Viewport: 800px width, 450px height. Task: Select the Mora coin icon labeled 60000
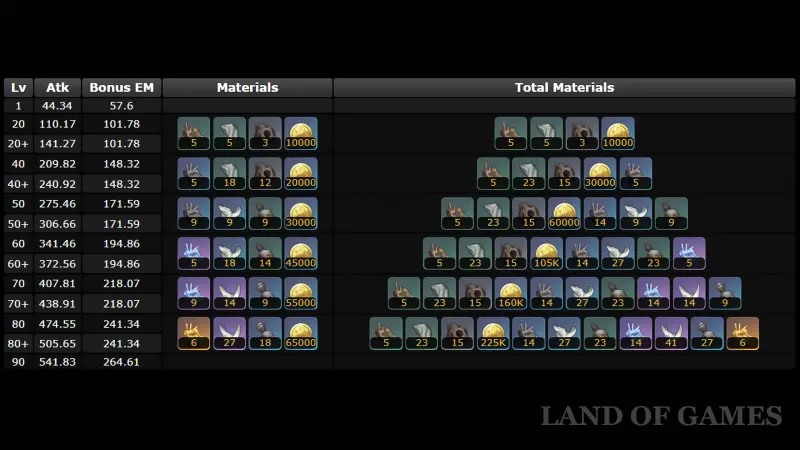[x=564, y=213]
